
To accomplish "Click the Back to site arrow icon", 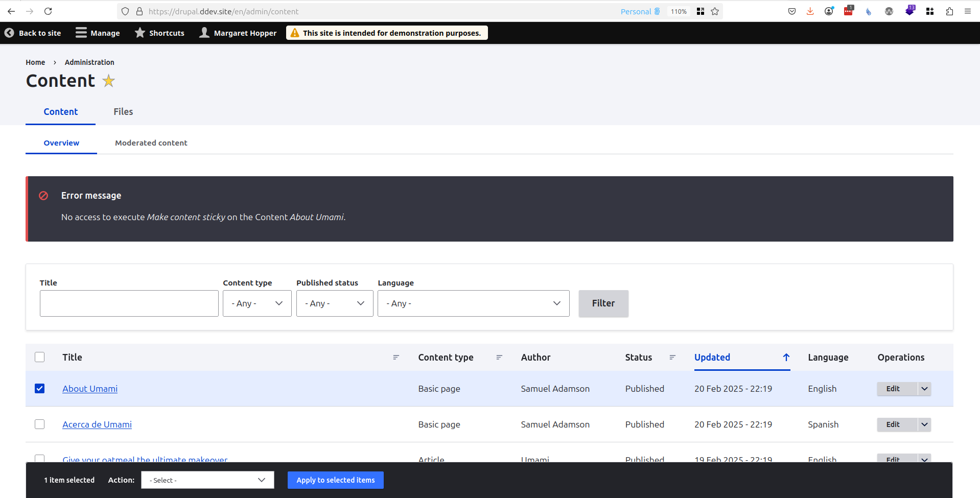I will click(x=9, y=33).
